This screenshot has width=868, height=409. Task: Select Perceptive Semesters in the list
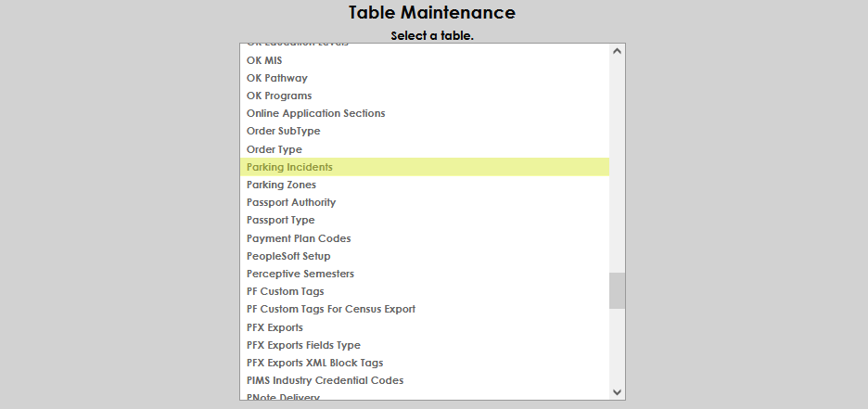click(300, 274)
